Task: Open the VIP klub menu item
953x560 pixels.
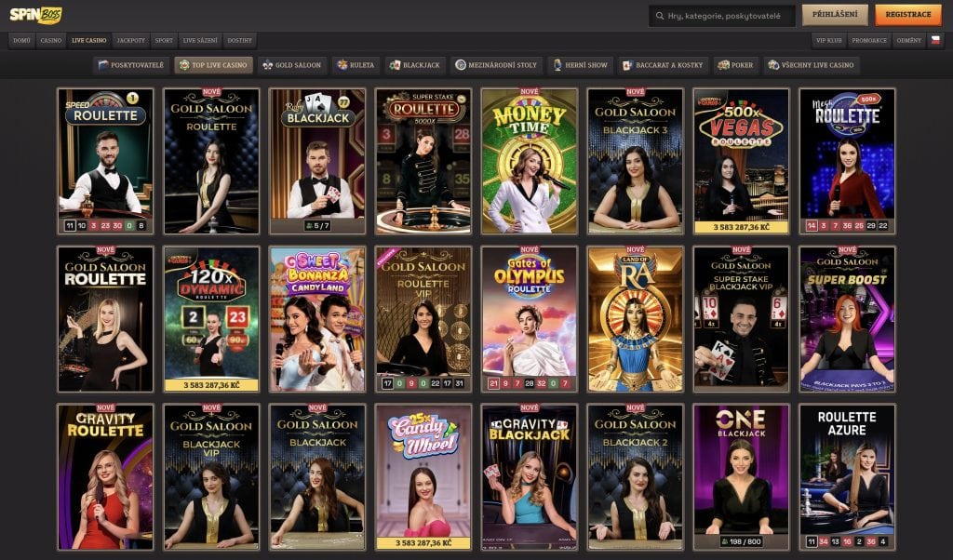Action: [829, 40]
